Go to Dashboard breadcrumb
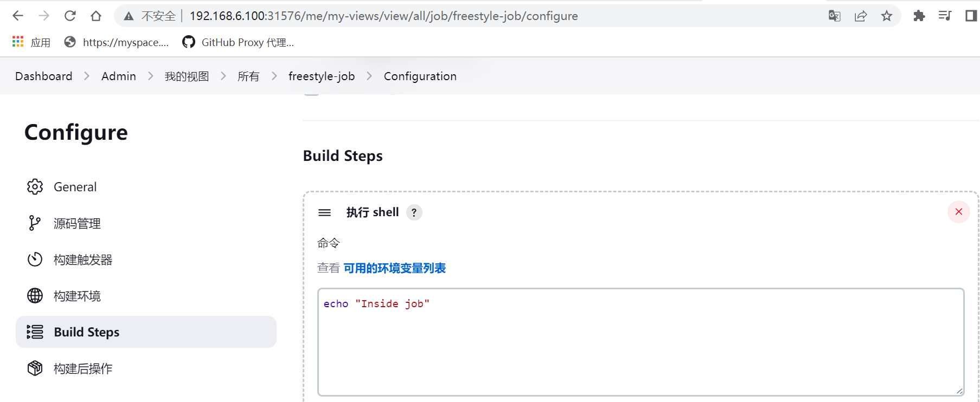This screenshot has height=402, width=980. (x=44, y=76)
